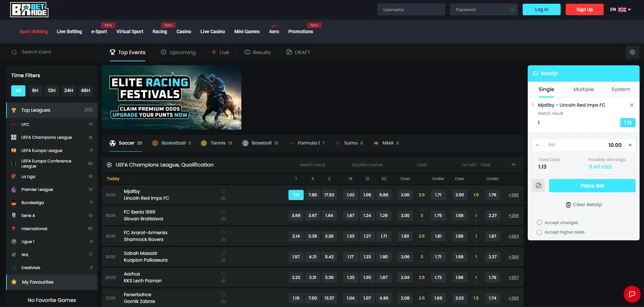Favorite the Mjallby vs Lincoln Red Imps match
The width and height of the screenshot is (644, 307).
[223, 191]
